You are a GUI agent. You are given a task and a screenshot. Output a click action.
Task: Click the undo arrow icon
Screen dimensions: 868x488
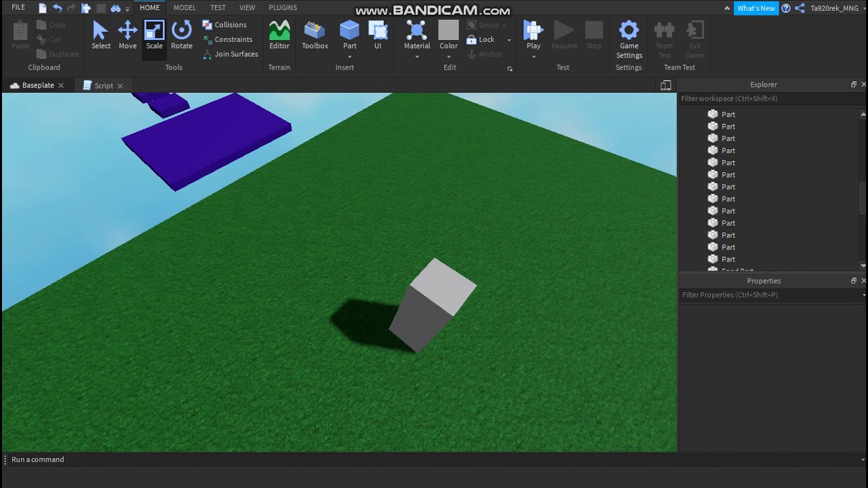pos(58,8)
